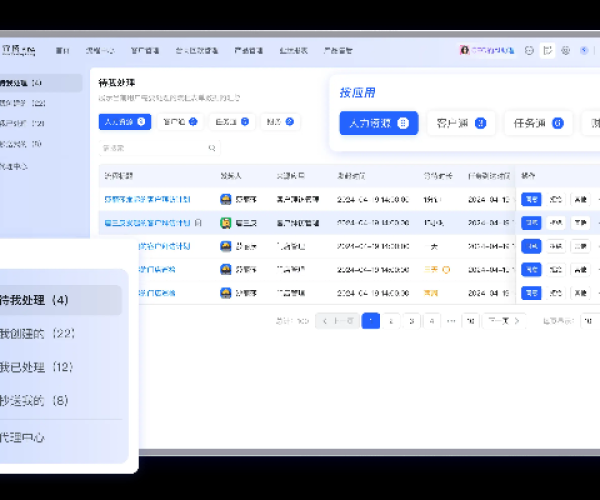This screenshot has height=500, width=600.
Task: Select the third small tab above the search box
Action: point(232,122)
